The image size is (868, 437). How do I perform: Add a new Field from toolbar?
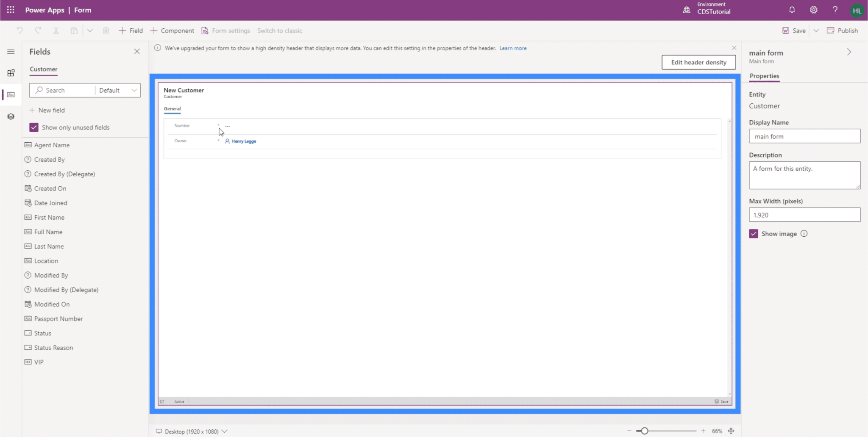[131, 30]
